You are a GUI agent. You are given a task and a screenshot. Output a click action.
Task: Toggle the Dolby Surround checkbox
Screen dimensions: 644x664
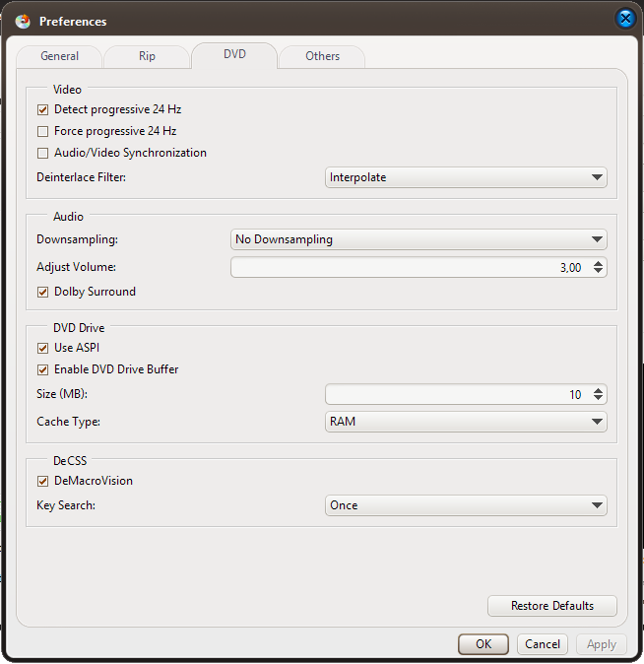pos(42,292)
